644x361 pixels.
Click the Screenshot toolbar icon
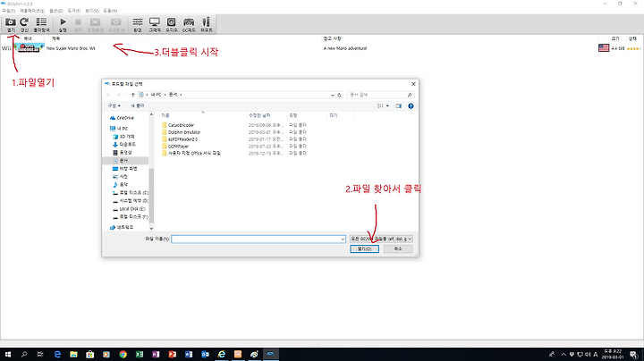pyautogui.click(x=116, y=25)
